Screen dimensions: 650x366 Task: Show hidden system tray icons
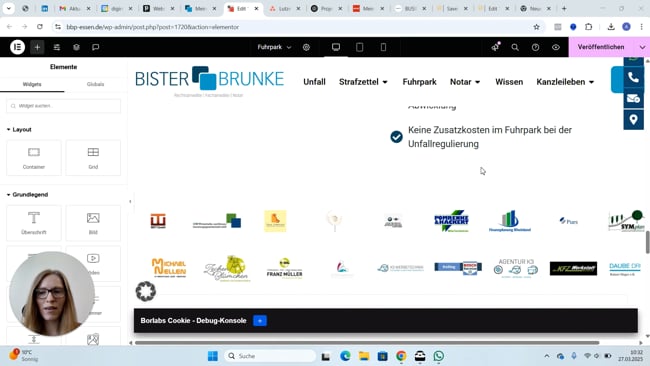click(547, 356)
